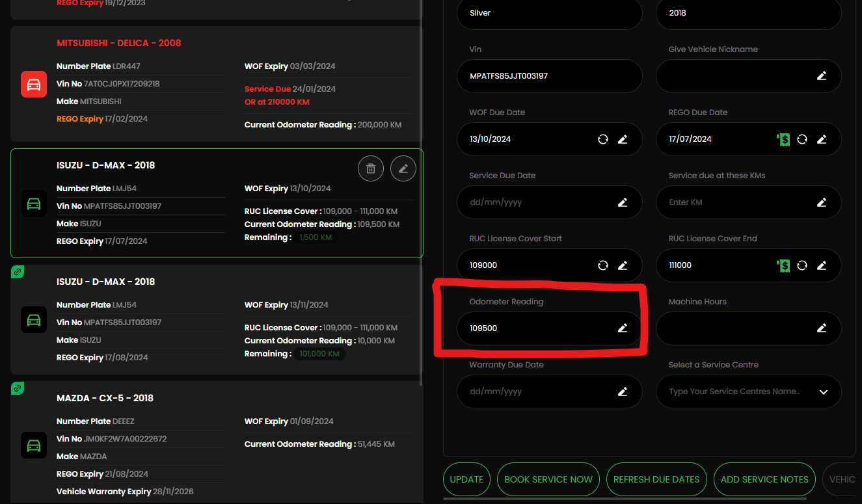Click REFRESH DUE DATES button
The height and width of the screenshot is (504, 862).
tap(656, 479)
